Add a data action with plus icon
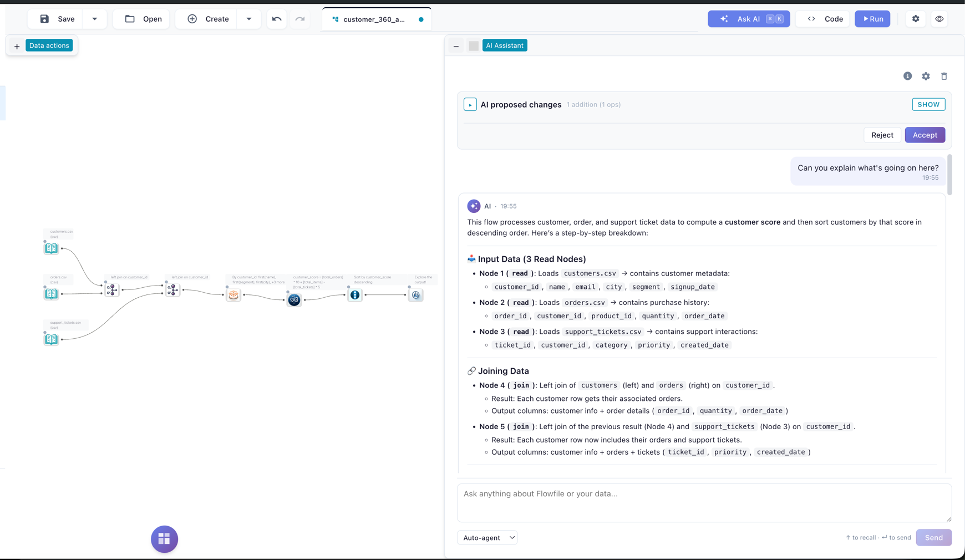 pyautogui.click(x=17, y=46)
